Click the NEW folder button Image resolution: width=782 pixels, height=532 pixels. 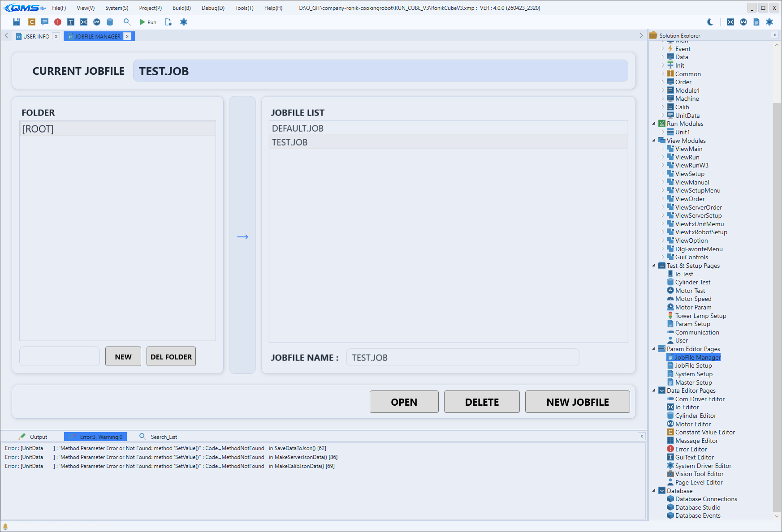[x=123, y=356]
